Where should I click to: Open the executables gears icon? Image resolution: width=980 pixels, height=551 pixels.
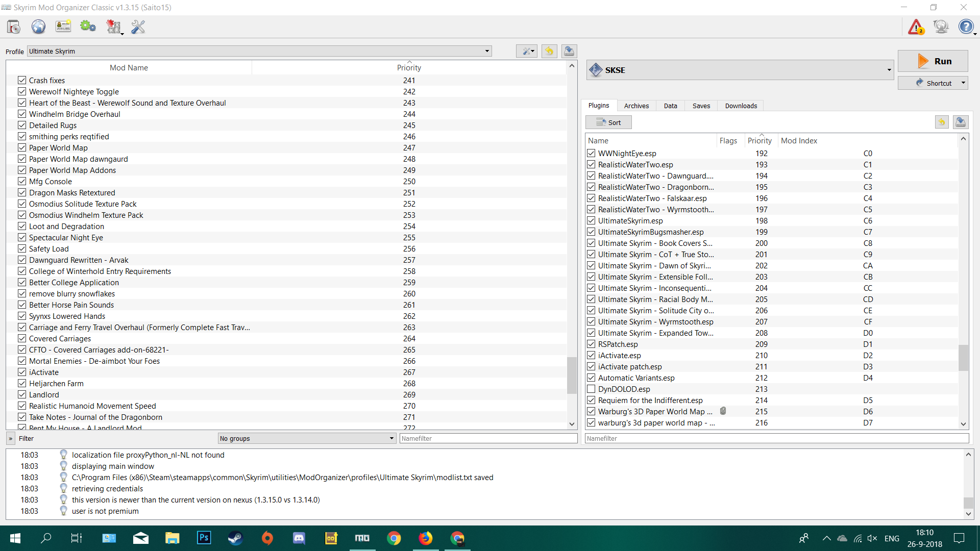tap(88, 27)
